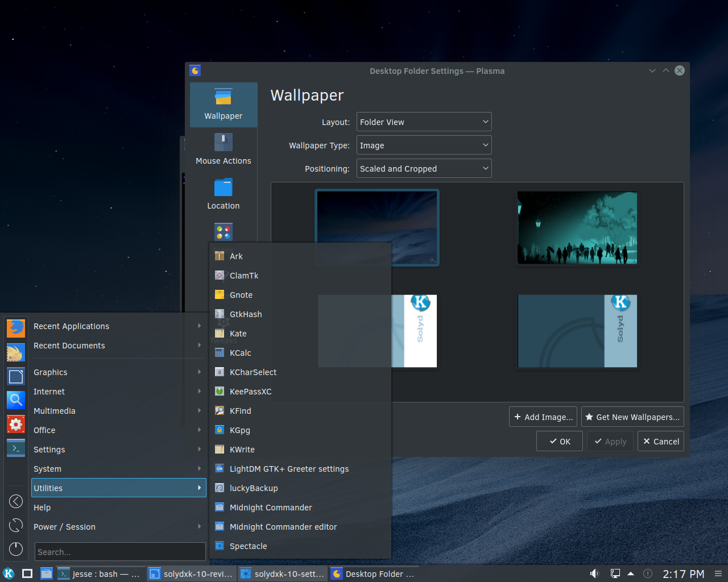
Task: Open Wallpaper section in settings sidebar
Action: (x=224, y=105)
